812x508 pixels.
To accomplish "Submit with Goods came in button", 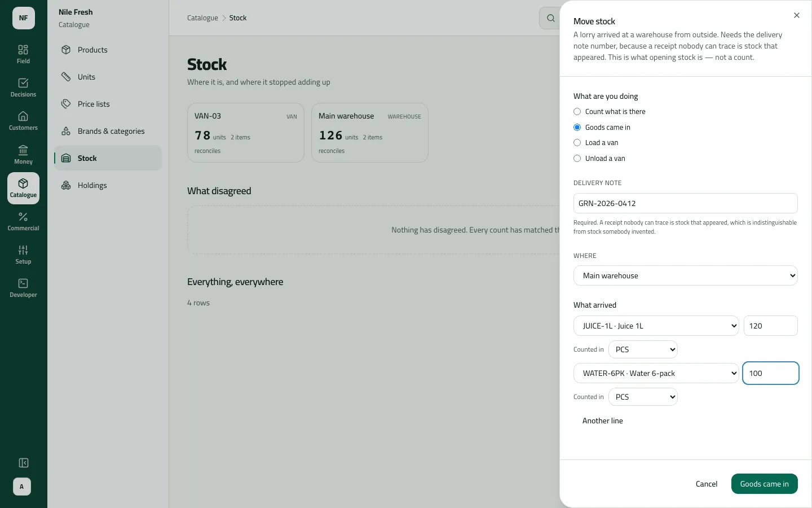I will [765, 484].
